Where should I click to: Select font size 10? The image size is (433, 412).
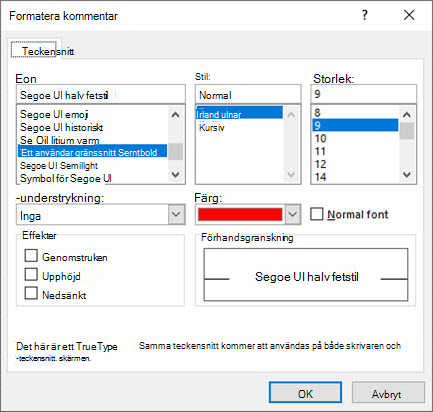click(355, 138)
